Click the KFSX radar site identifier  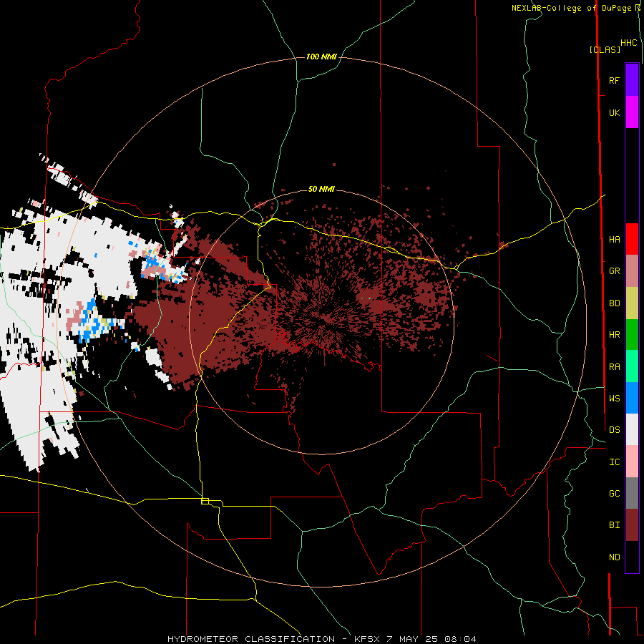point(367,639)
